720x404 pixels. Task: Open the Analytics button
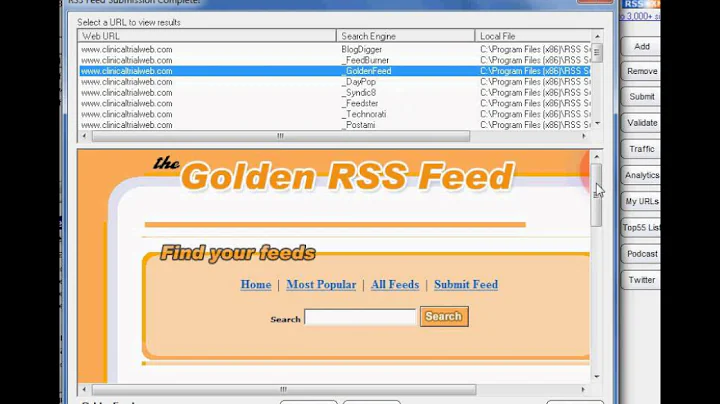tap(641, 175)
